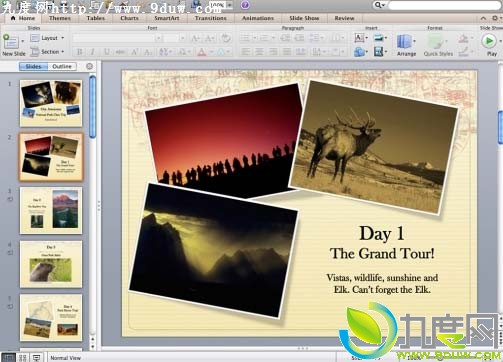Insert media from the Insert group
This screenshot has width=503, height=362.
[x=380, y=52]
